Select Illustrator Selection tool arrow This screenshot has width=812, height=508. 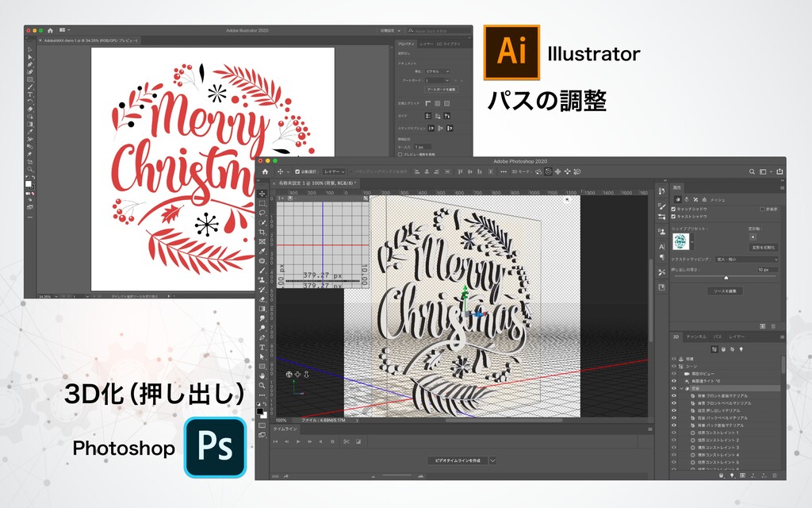[x=30, y=50]
